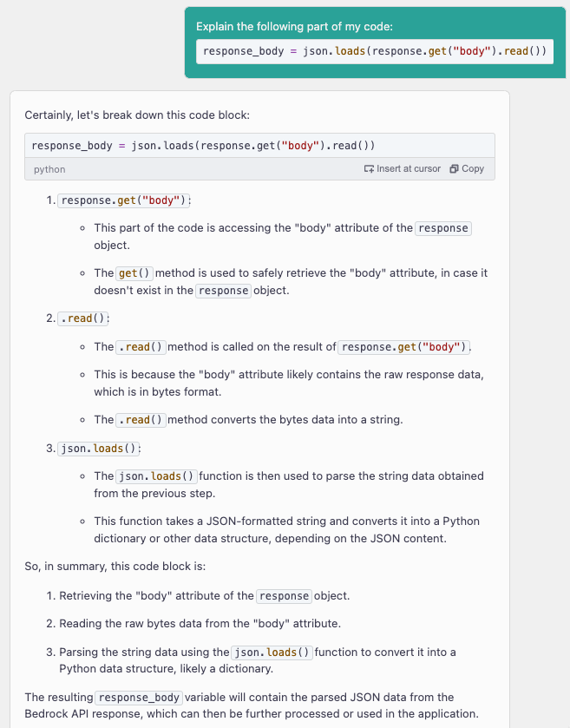Click the 'json.loads()' heading of item 3
This screenshot has width=570, height=728.
pyautogui.click(x=98, y=449)
